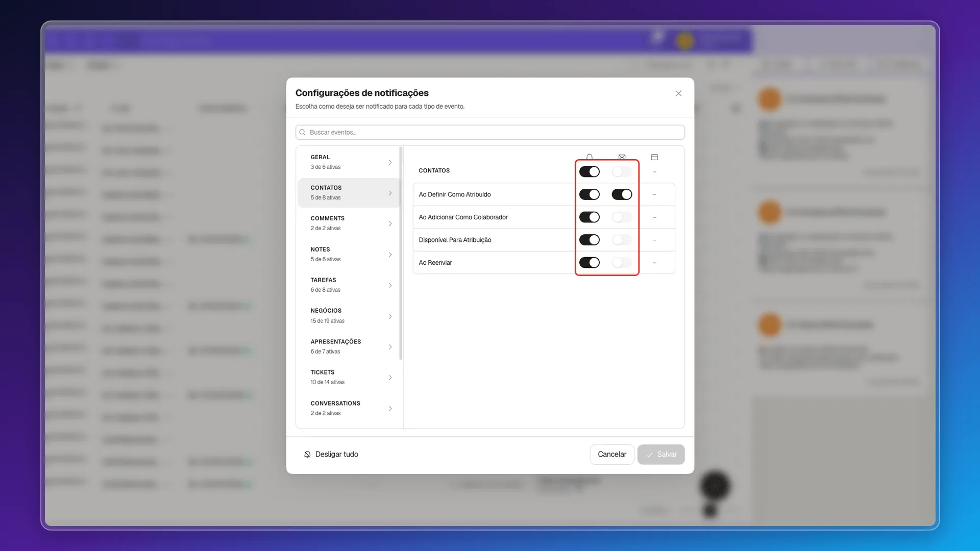This screenshot has width=980, height=551.
Task: Disable email for Ao Definir Como Atribuído
Action: coord(622,194)
